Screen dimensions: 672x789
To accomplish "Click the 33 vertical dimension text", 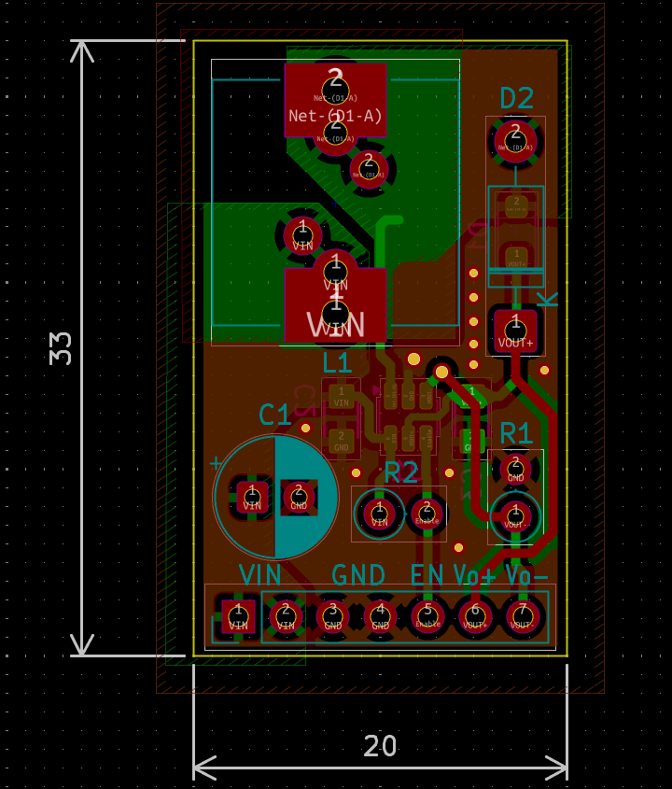I will click(x=61, y=348).
